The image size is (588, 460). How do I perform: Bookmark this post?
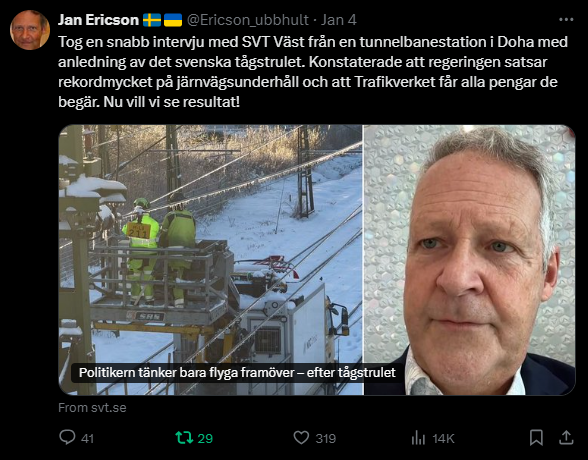pyautogui.click(x=536, y=438)
